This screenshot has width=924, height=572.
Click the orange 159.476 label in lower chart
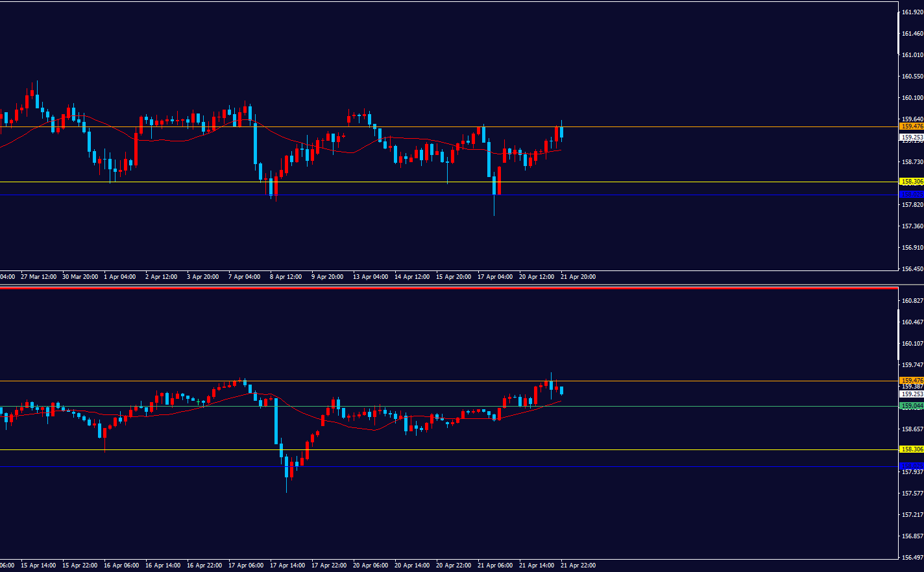click(912, 381)
